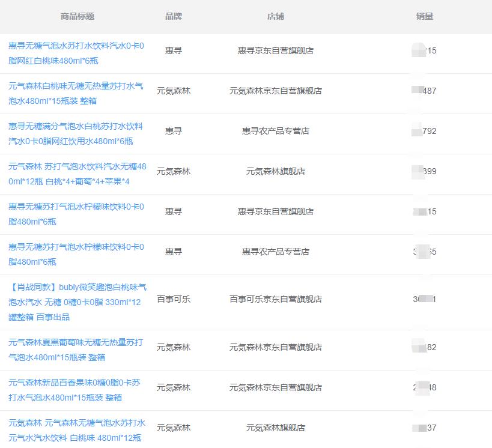Viewport: 492px width, 448px height.
Task: Open the first 惠寻柠檬味气泡水 product link
Action: pos(77,212)
